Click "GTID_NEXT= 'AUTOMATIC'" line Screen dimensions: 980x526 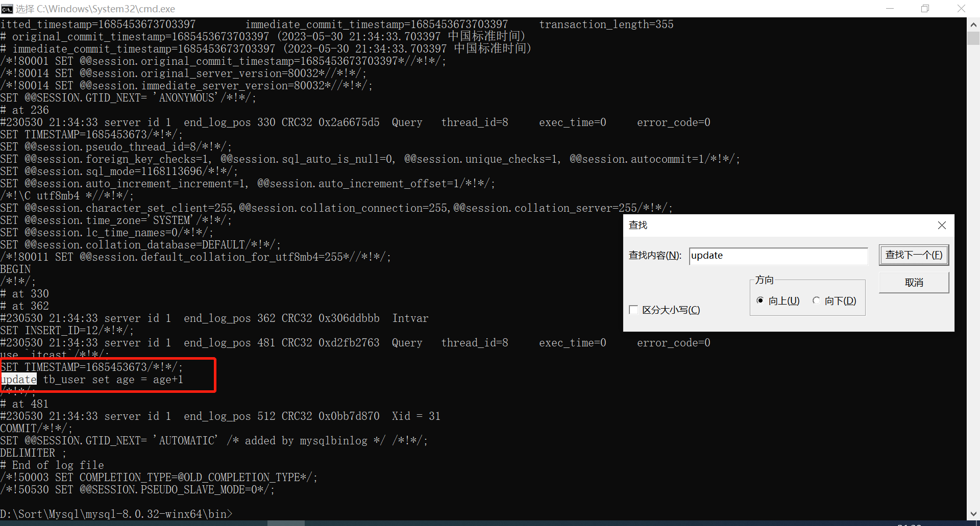click(213, 441)
